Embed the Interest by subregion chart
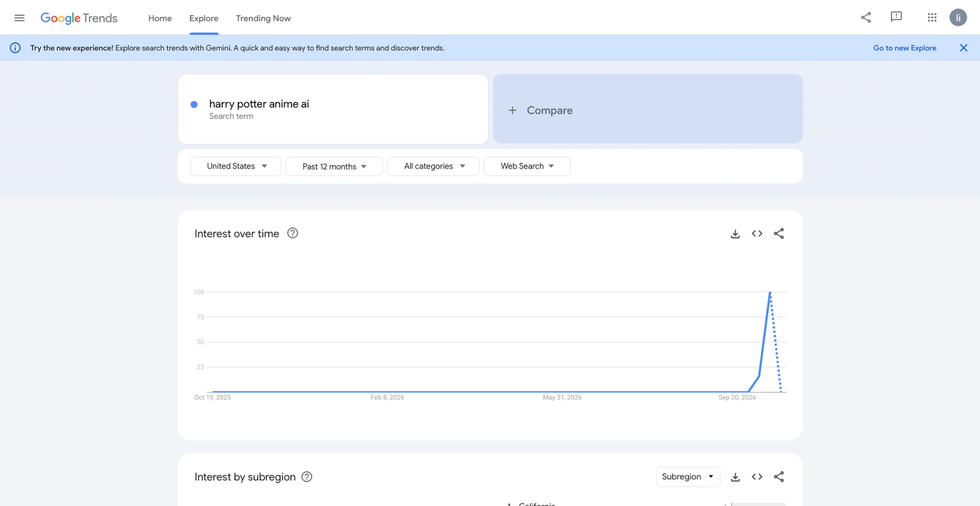This screenshot has width=980, height=506. point(757,477)
